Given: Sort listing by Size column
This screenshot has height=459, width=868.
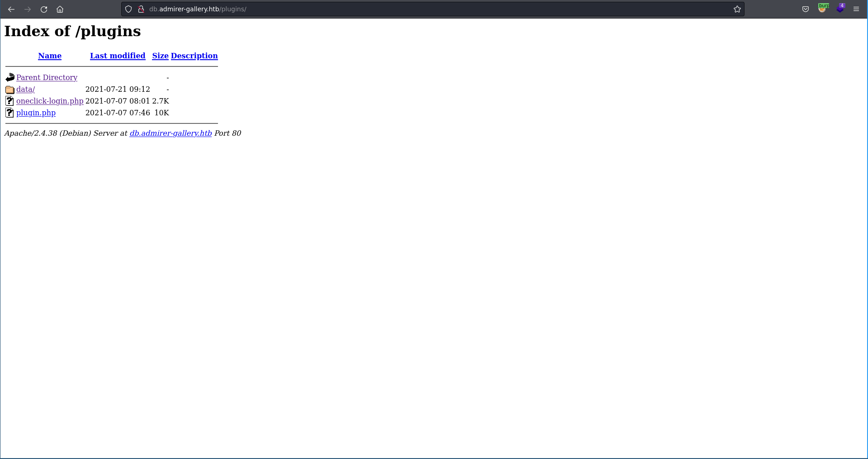Looking at the screenshot, I should tap(160, 56).
